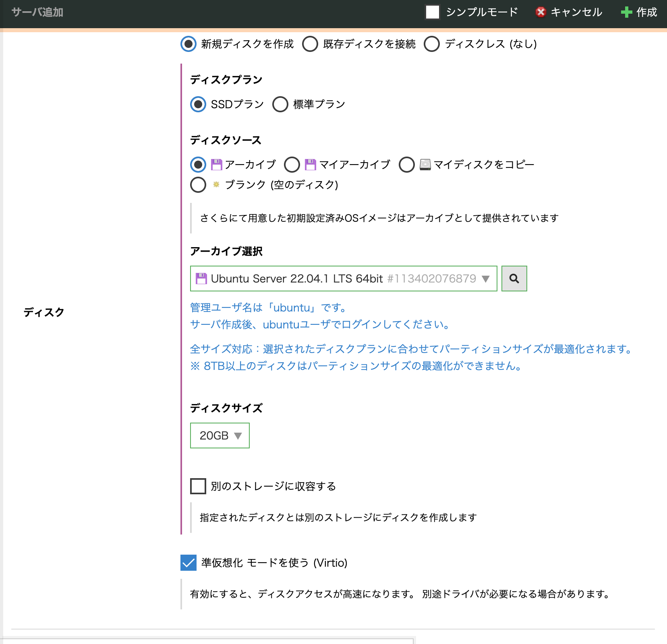Click the purple floppy icon beside マイアーカイブ
667x644 pixels.
coord(311,164)
